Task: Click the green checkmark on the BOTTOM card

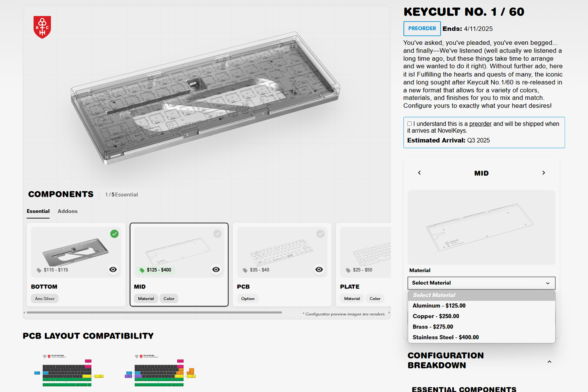Action: click(x=114, y=234)
